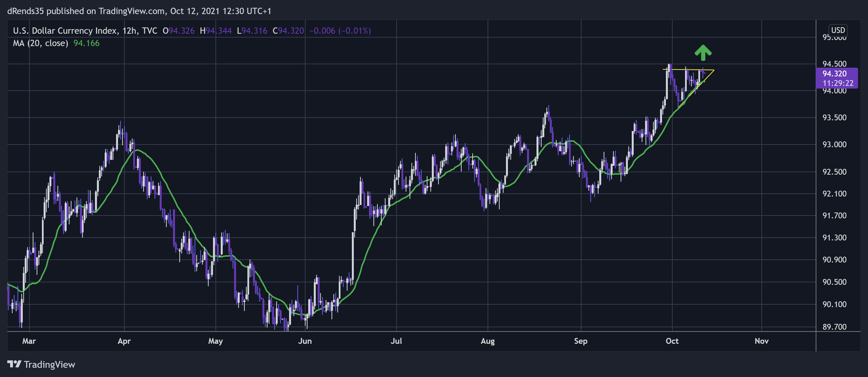
Task: Click the 92.100 price scale label
Action: coord(834,194)
